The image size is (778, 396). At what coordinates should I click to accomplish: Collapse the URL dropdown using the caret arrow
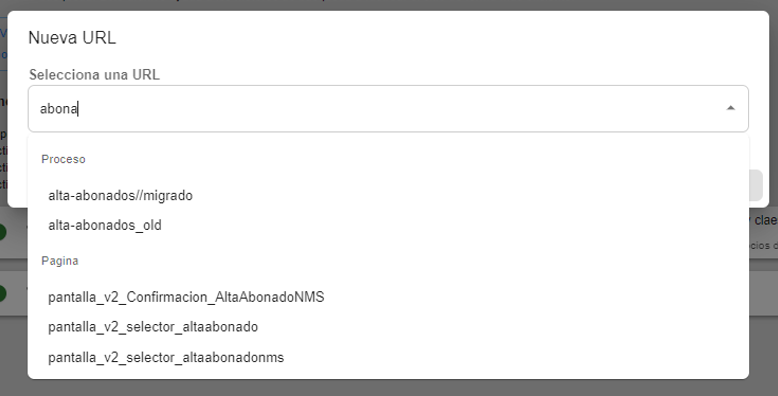730,108
